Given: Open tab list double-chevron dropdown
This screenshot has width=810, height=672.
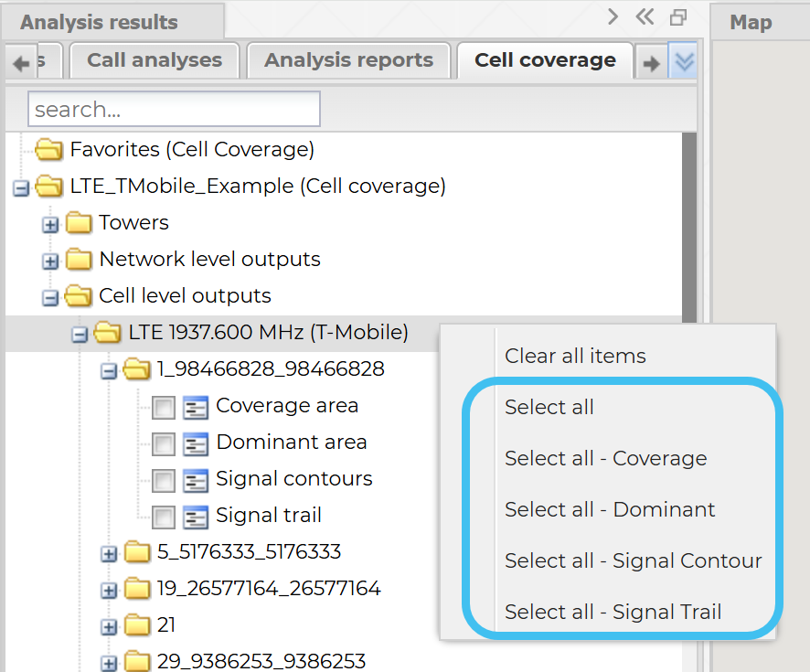Looking at the screenshot, I should pyautogui.click(x=683, y=62).
